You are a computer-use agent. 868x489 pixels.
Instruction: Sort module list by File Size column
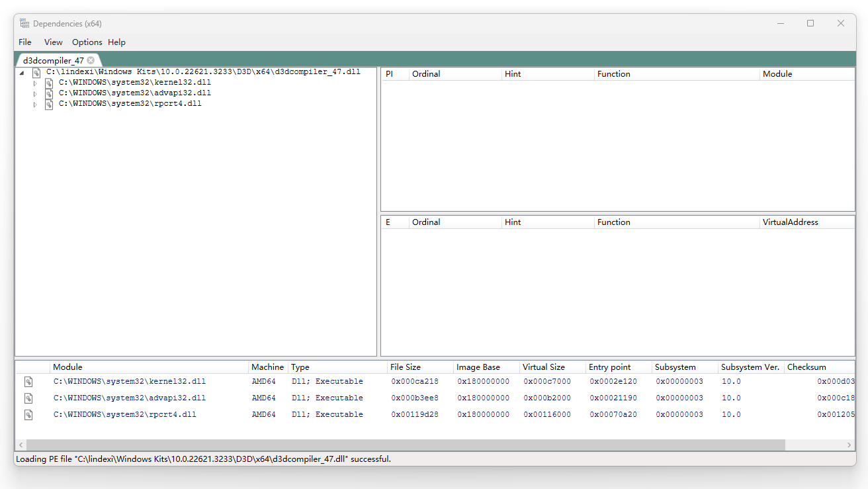(420, 367)
